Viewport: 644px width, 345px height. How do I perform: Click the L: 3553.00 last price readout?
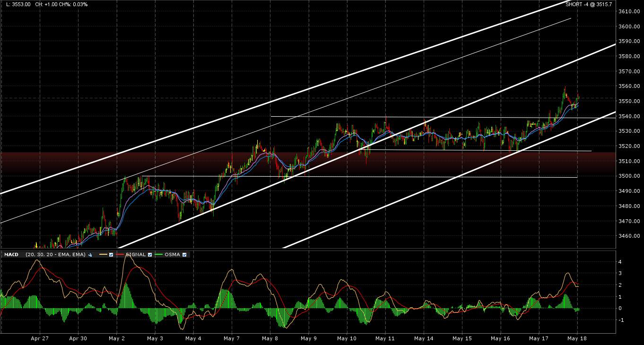[18, 4]
